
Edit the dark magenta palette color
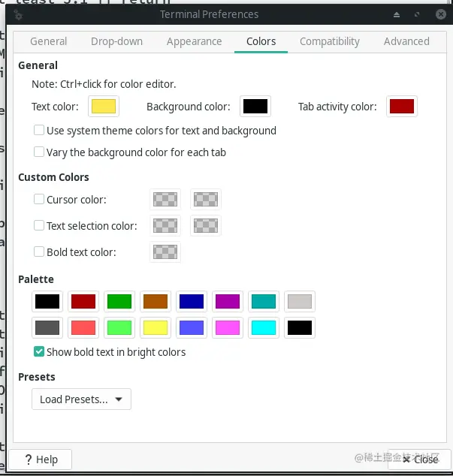point(228,302)
